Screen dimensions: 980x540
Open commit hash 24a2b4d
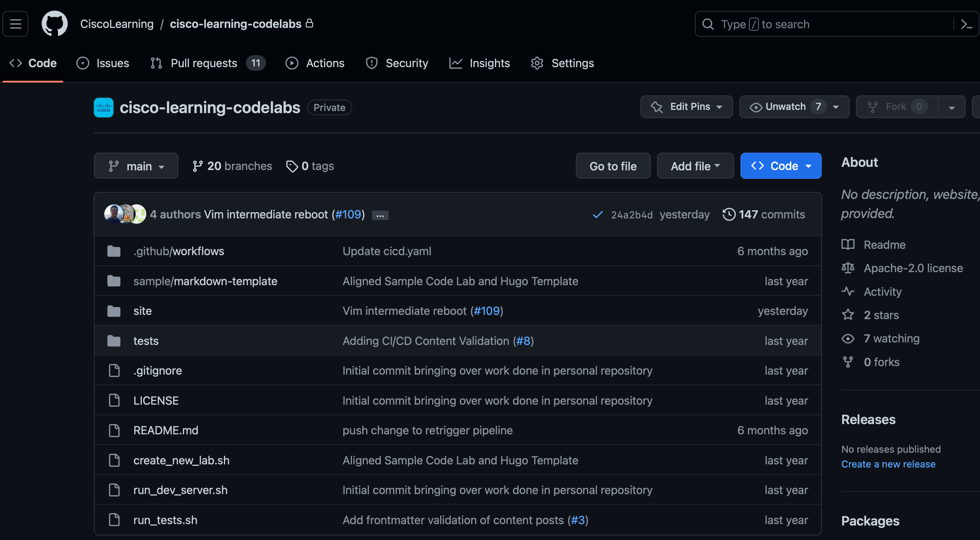coord(632,215)
